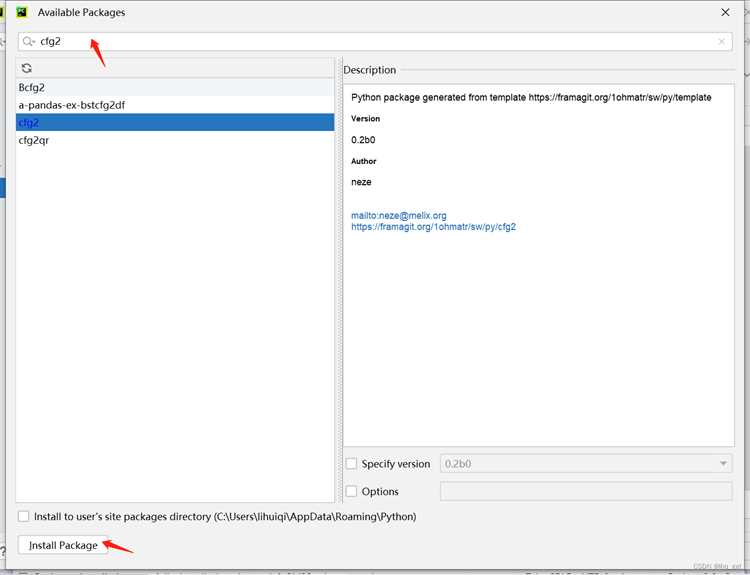Click into the package search field

click(x=375, y=42)
